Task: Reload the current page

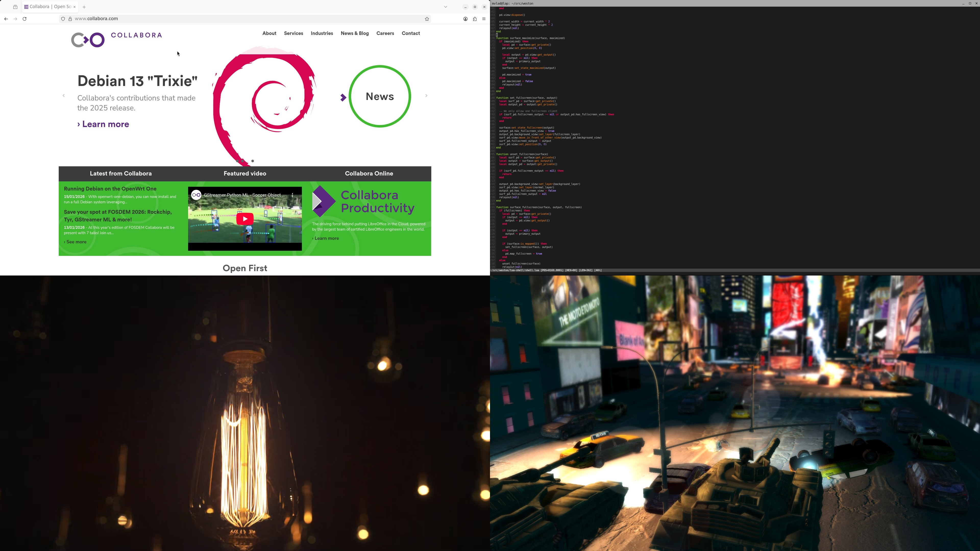Action: (x=25, y=19)
